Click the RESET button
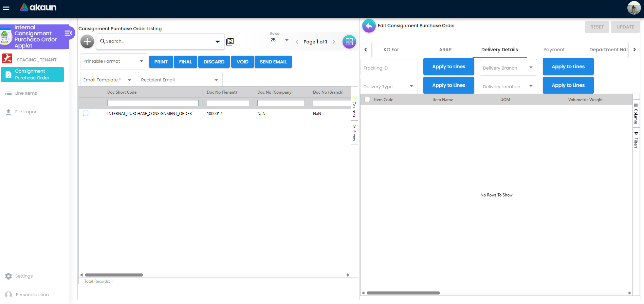The width and height of the screenshot is (644, 304). point(597,27)
